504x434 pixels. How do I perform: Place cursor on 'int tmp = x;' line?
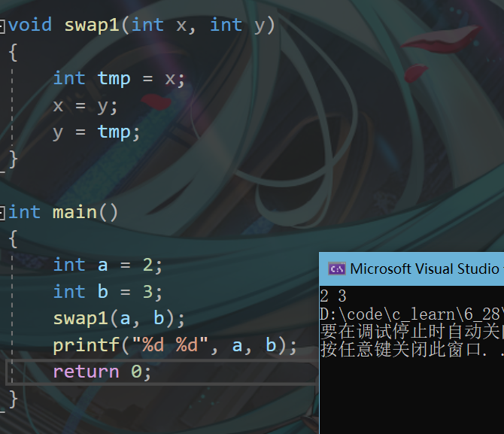tap(120, 79)
